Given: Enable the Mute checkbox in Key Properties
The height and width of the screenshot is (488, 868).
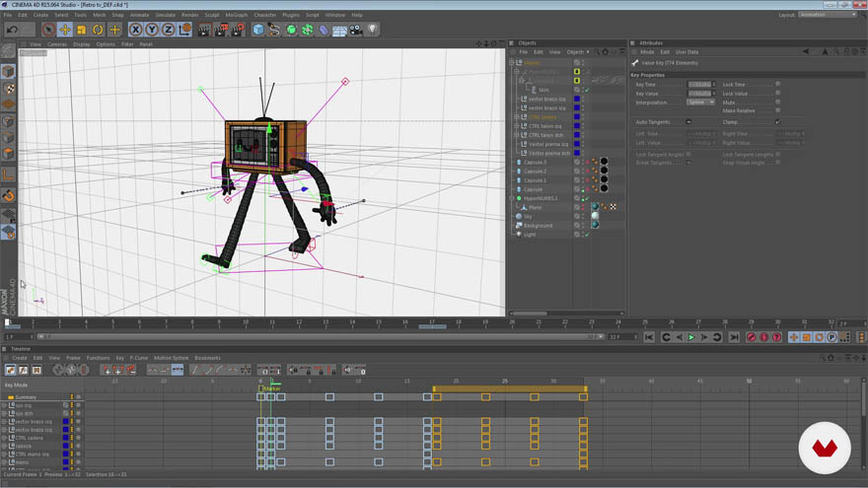Looking at the screenshot, I should [x=778, y=102].
